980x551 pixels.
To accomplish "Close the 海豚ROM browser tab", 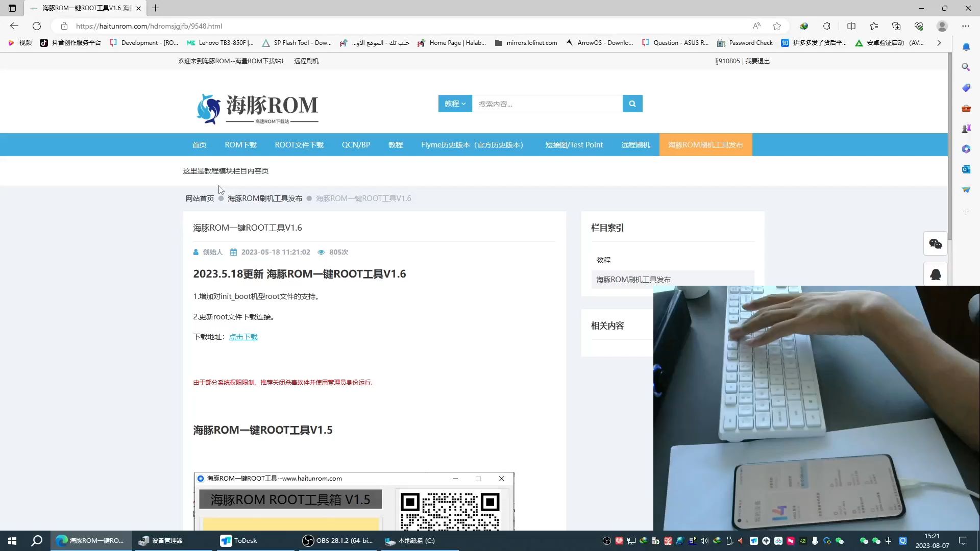I will point(138,8).
